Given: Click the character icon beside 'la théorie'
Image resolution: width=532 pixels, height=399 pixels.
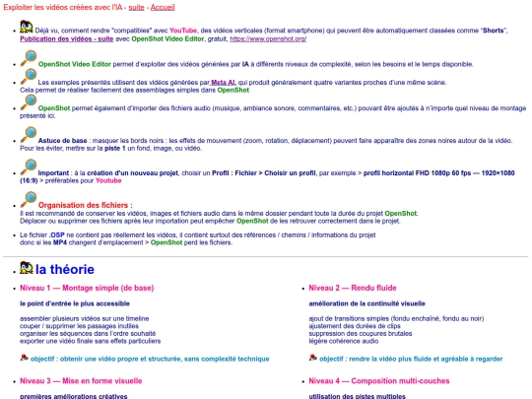Looking at the screenshot, I should [27, 268].
